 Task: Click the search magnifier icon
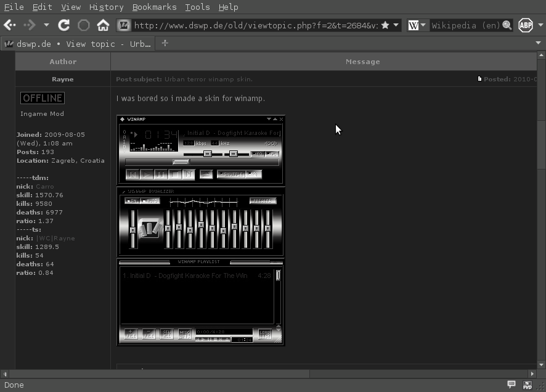(507, 25)
